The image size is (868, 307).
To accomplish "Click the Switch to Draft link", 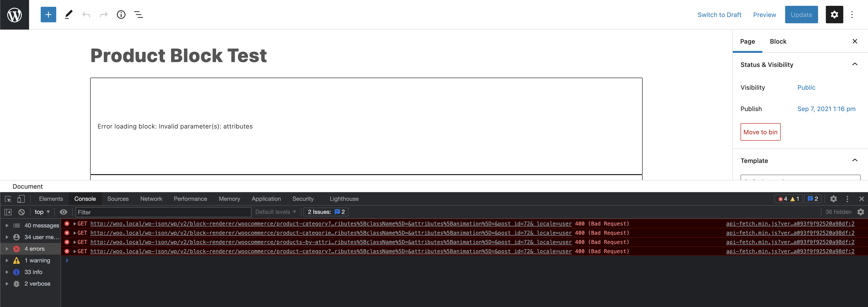I will (719, 15).
